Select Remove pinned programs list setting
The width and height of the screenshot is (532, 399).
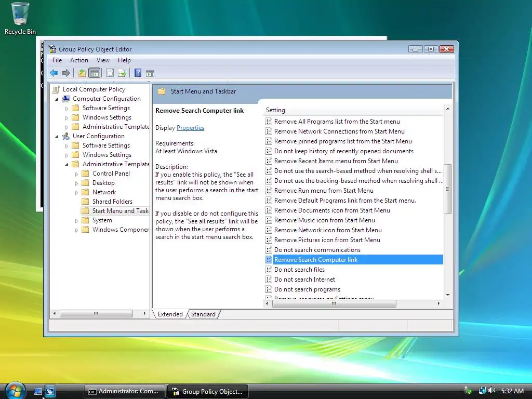[343, 141]
